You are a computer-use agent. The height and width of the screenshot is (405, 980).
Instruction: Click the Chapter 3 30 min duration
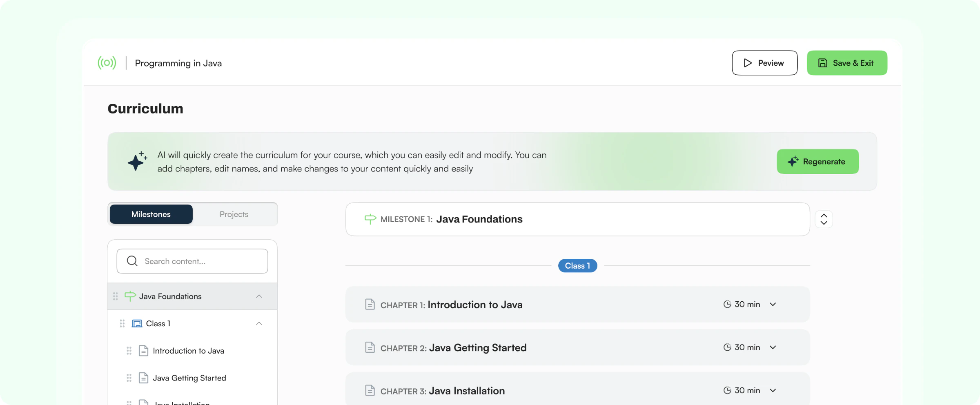747,390
